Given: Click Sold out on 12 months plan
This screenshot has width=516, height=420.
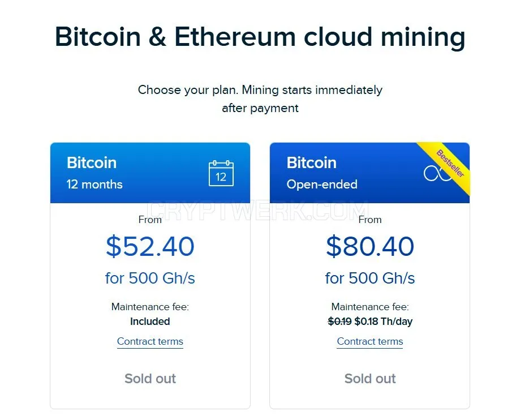Looking at the screenshot, I should point(150,379).
